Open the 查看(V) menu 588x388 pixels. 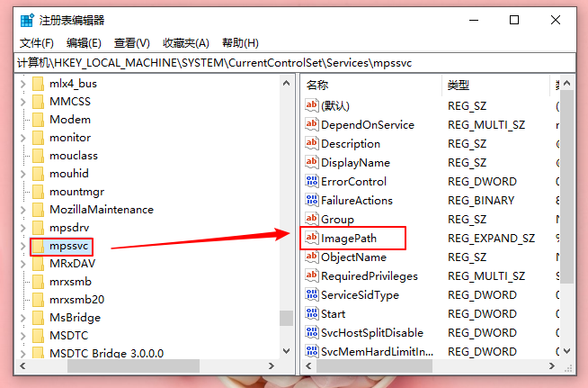[x=131, y=43]
